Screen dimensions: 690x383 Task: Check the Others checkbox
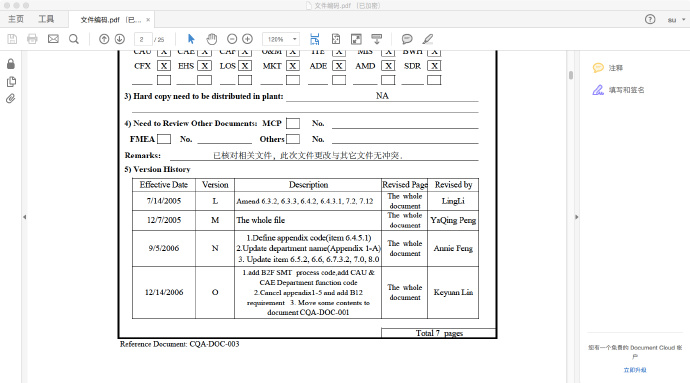pyautogui.click(x=293, y=139)
